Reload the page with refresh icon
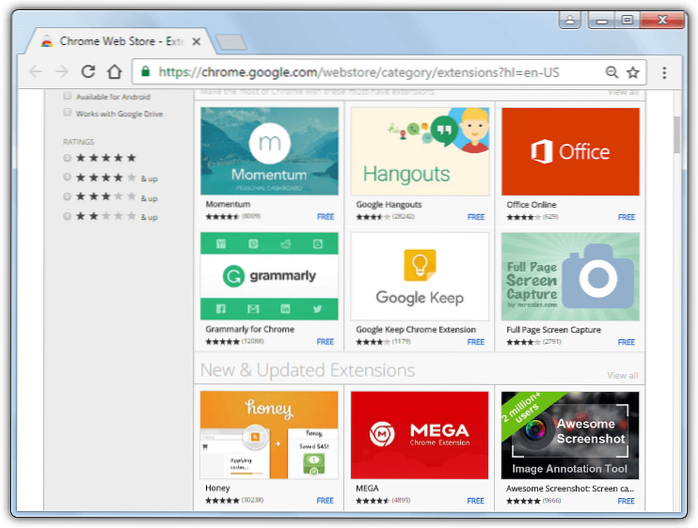 pyautogui.click(x=88, y=72)
